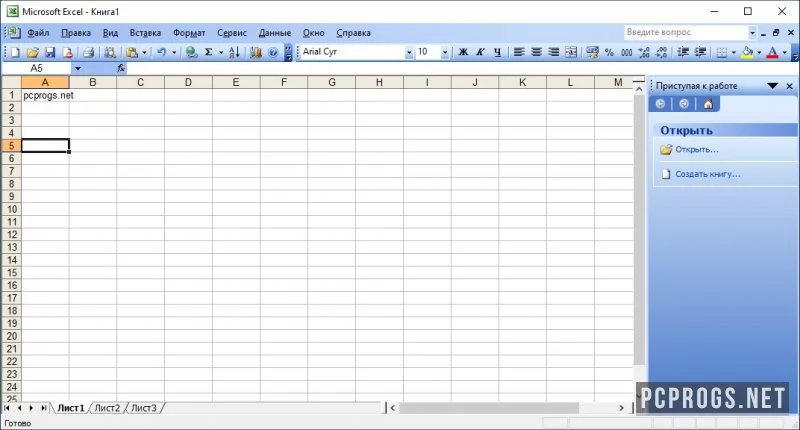
Task: Select row header 10
Action: click(11, 209)
